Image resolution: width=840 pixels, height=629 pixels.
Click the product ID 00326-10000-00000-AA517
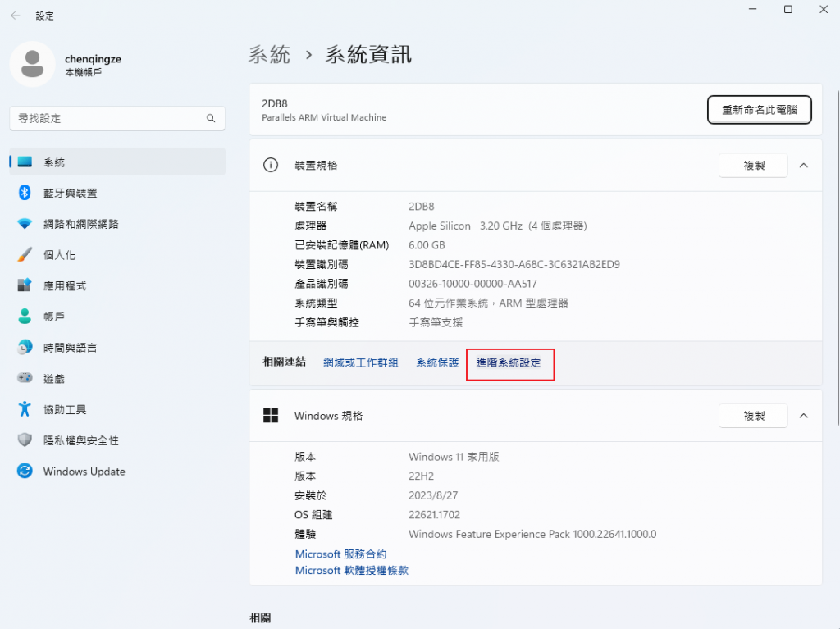472,284
